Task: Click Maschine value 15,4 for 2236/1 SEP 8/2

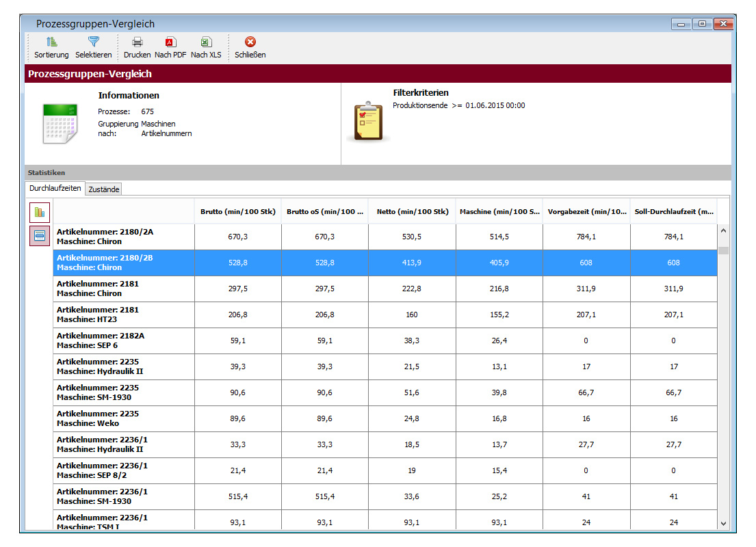Action: (499, 471)
